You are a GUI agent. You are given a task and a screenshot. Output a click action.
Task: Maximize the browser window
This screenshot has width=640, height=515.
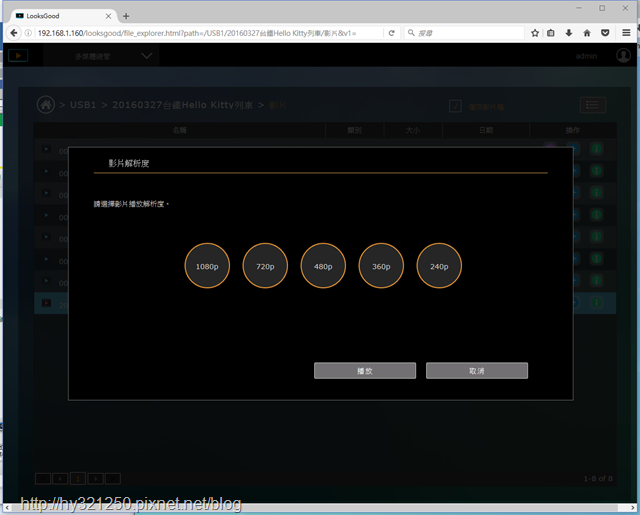coord(602,8)
